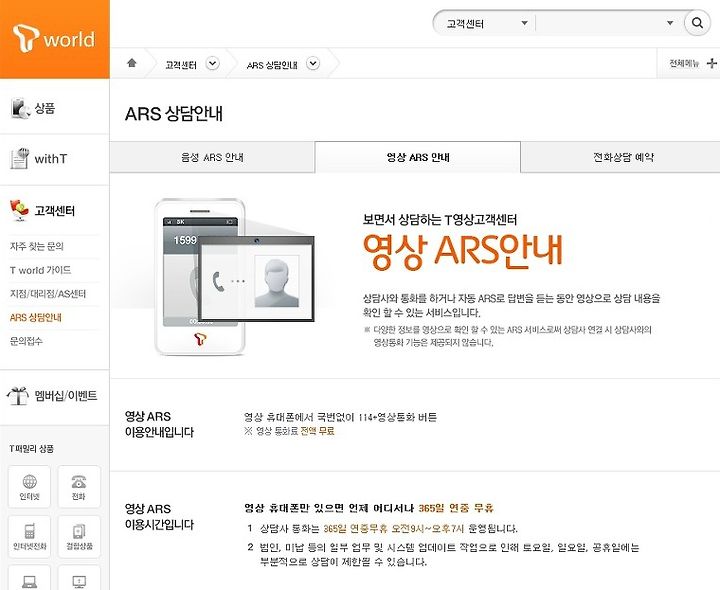Expand the ARS 상담안내 breadcrumb chevron
The height and width of the screenshot is (590, 720).
pos(313,63)
